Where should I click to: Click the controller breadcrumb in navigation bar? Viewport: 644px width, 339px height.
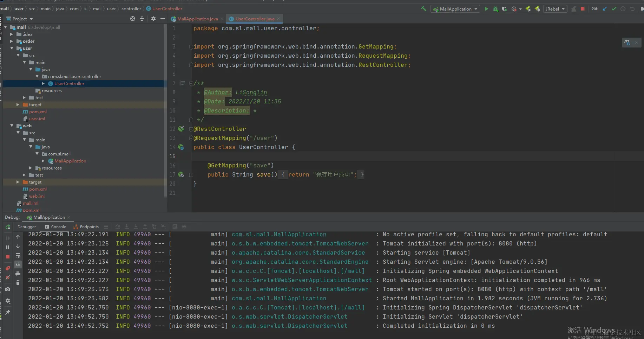point(131,9)
